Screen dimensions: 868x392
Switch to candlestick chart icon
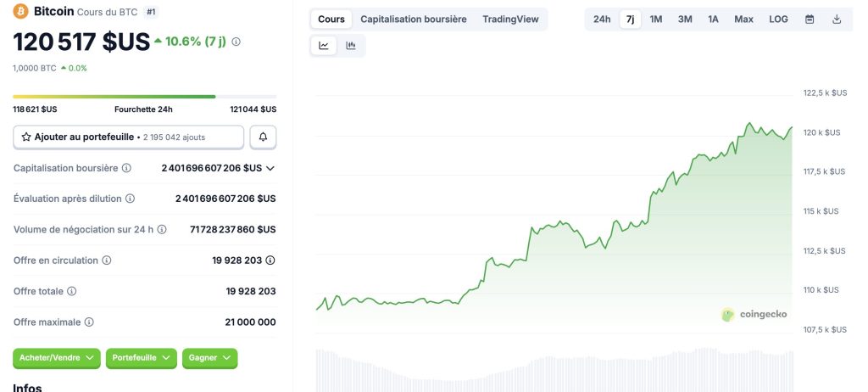351,46
